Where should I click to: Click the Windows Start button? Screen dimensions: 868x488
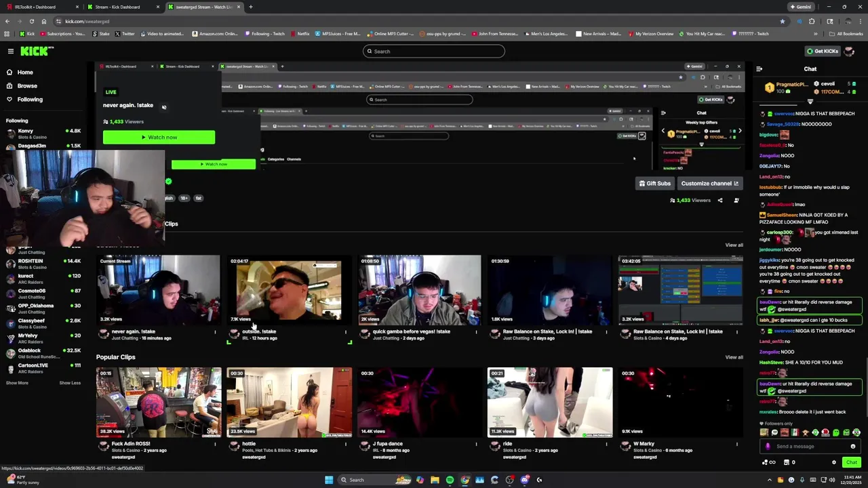(x=329, y=480)
